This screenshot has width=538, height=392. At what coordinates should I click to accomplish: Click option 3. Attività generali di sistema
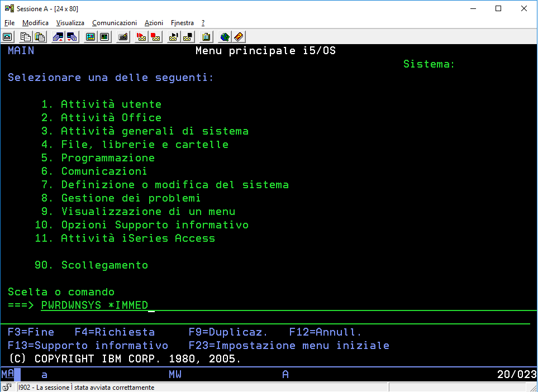click(145, 131)
